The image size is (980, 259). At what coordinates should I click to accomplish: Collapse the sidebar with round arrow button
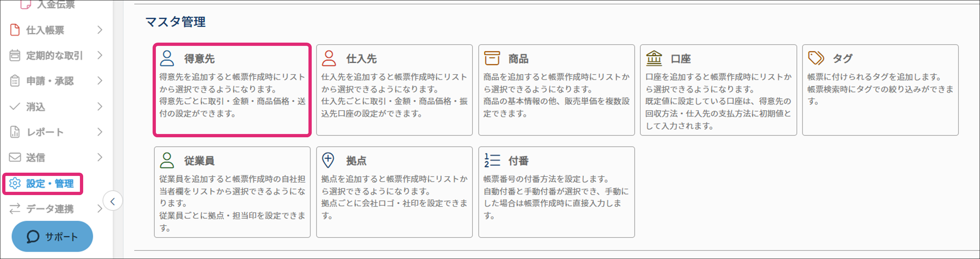tap(112, 201)
